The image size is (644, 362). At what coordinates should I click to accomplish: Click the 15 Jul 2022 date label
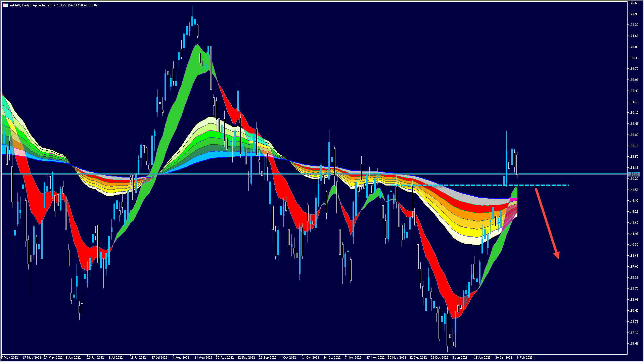point(138,358)
